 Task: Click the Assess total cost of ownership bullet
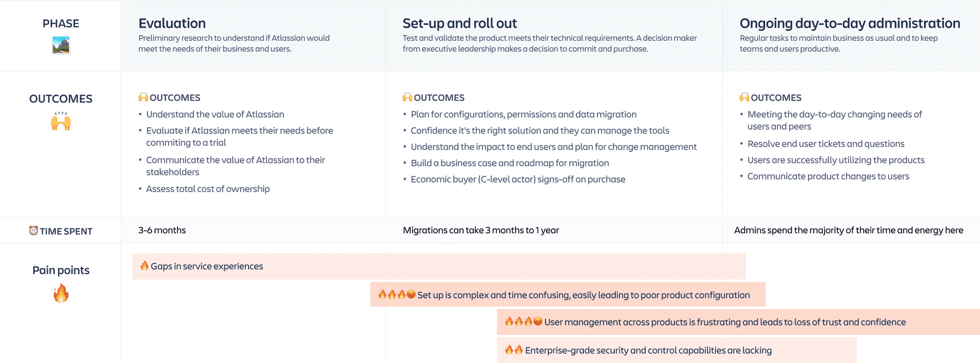(208, 189)
